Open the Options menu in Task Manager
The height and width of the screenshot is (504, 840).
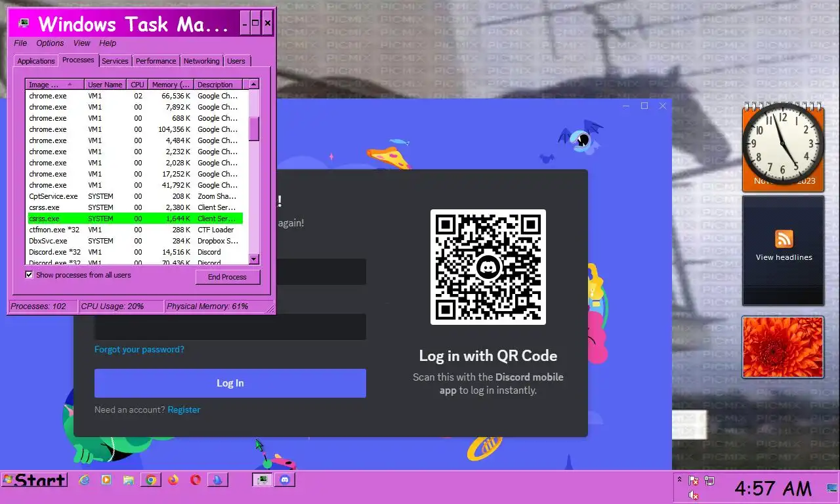click(x=50, y=43)
